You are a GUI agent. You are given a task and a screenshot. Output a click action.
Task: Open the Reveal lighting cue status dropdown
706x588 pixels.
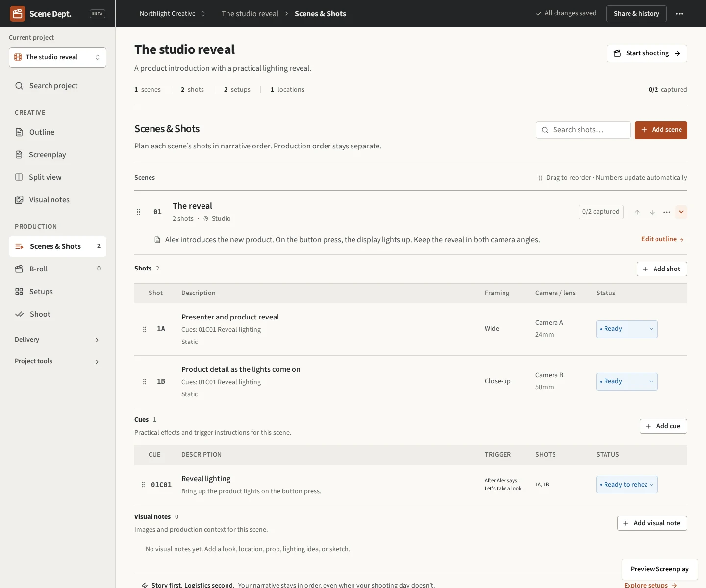(627, 485)
